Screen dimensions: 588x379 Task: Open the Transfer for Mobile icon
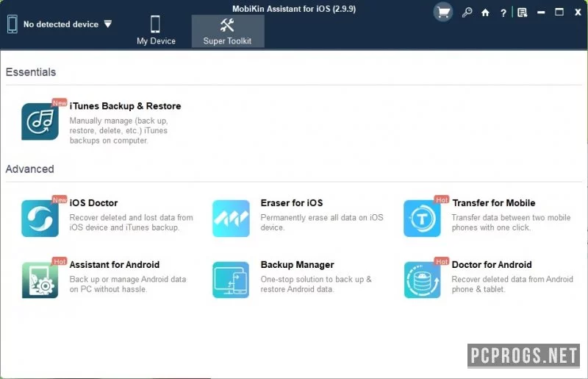(x=422, y=219)
